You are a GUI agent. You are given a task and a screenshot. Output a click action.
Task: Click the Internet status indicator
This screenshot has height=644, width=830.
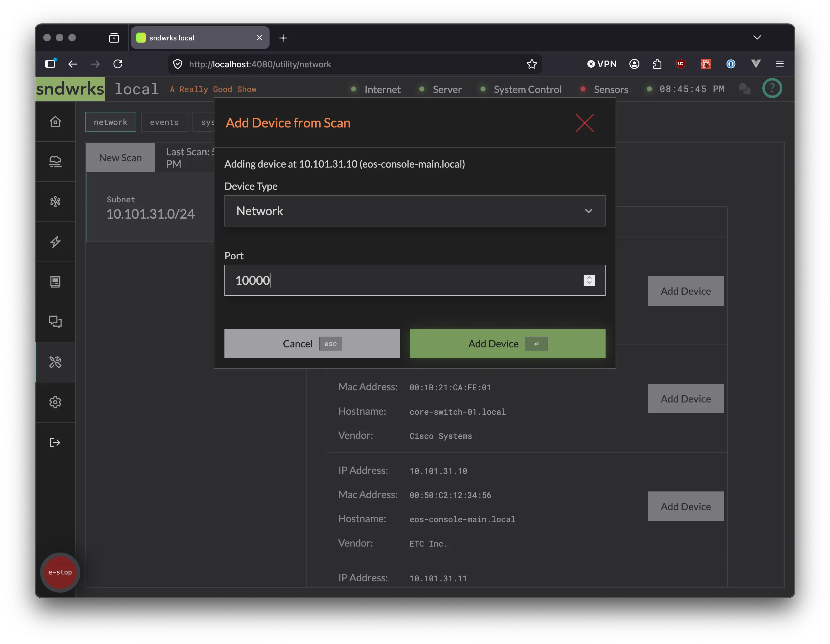[x=376, y=89]
